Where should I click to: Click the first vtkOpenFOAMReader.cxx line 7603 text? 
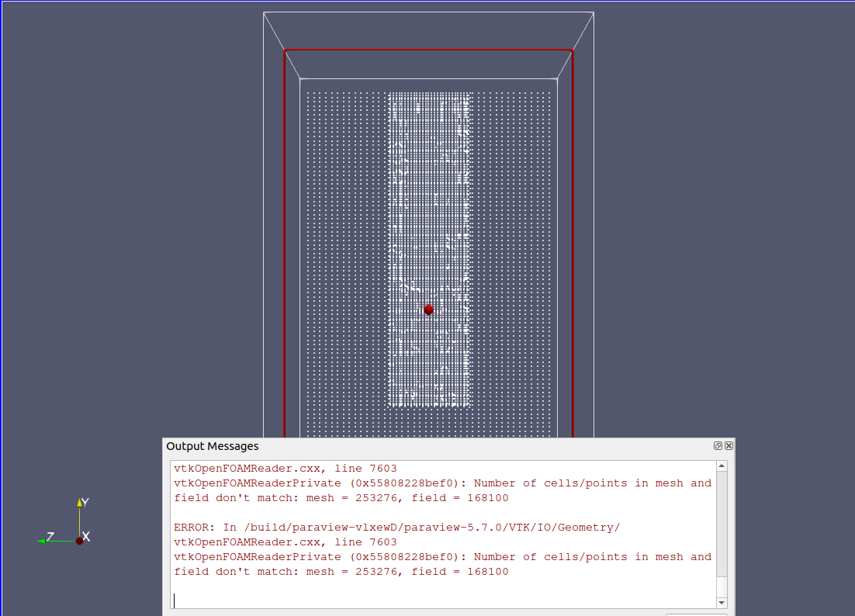click(285, 469)
